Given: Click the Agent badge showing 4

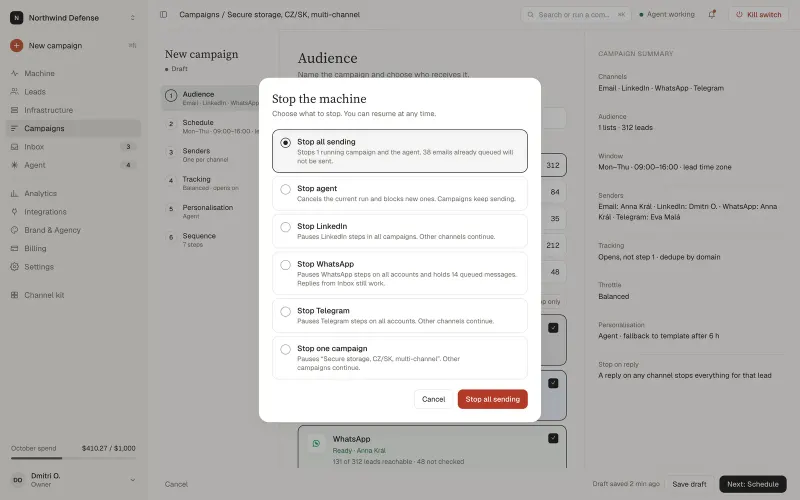Looking at the screenshot, I should pyautogui.click(x=128, y=165).
